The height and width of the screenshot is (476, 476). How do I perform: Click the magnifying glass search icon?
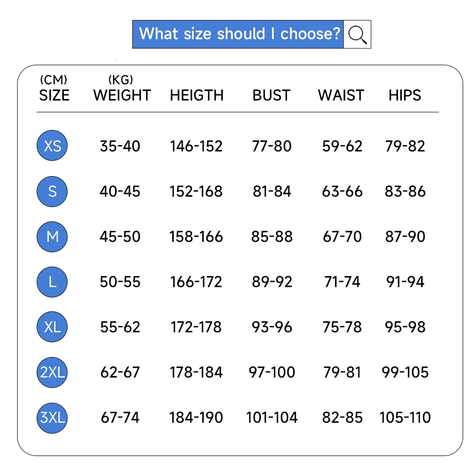(x=357, y=34)
